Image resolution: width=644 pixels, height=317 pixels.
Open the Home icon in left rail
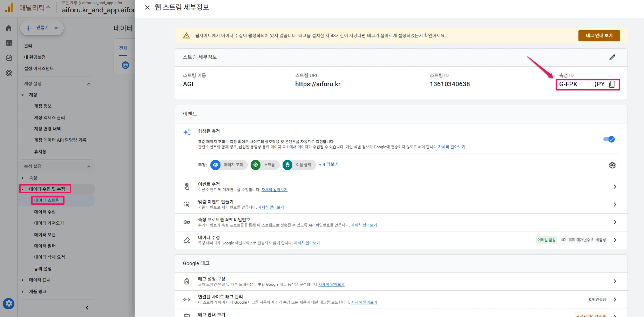[x=9, y=28]
